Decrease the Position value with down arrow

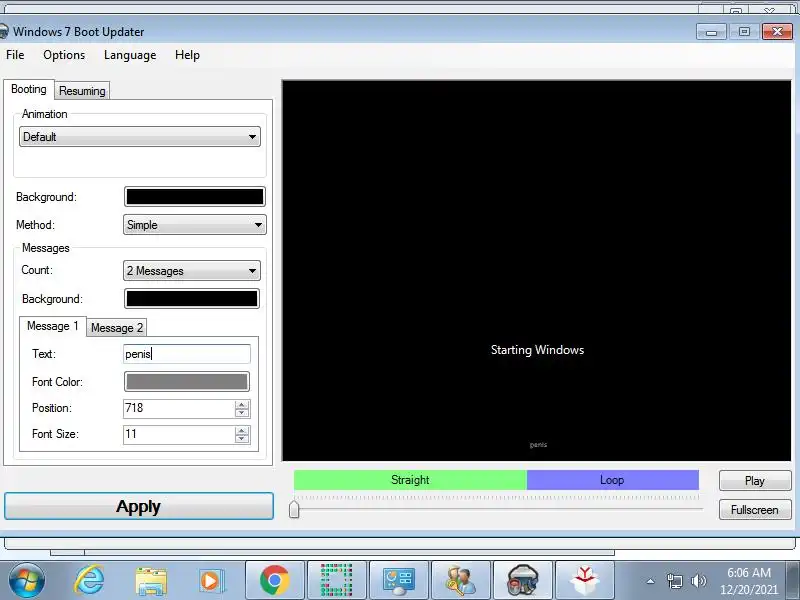242,413
